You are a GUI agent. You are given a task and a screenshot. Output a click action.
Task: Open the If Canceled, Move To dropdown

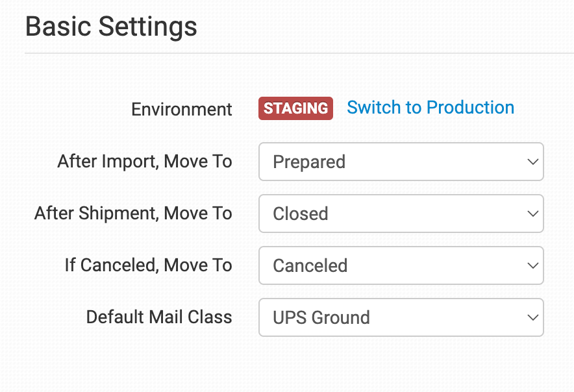401,265
